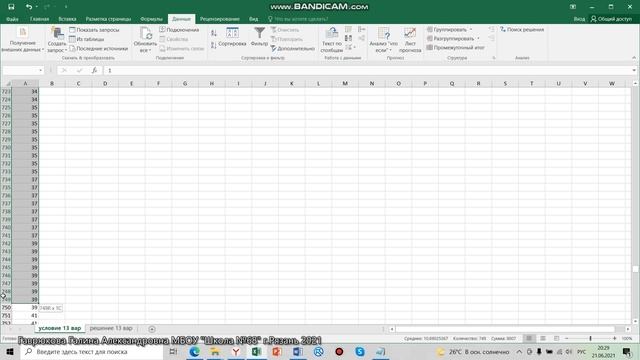The height and width of the screenshot is (360, 640).
Task: Click the Insert Function fx icon
Action: coord(94,70)
